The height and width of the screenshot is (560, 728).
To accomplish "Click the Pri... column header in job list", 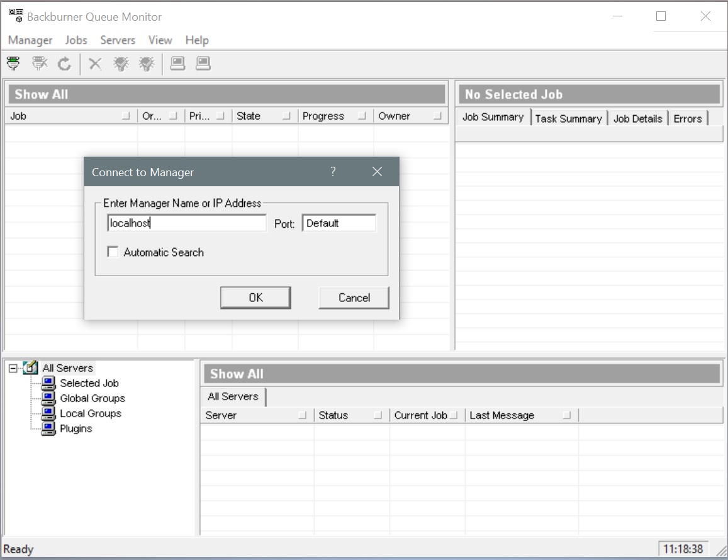I will [x=208, y=116].
